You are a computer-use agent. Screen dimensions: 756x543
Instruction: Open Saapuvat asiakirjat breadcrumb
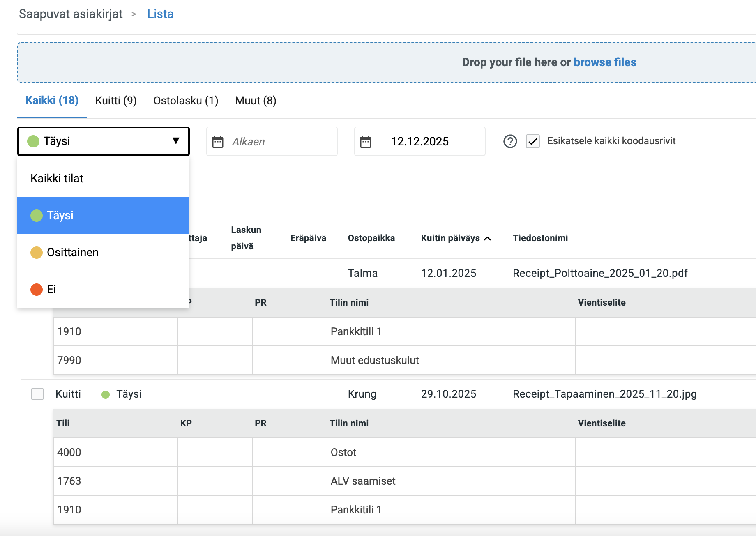pyautogui.click(x=71, y=14)
